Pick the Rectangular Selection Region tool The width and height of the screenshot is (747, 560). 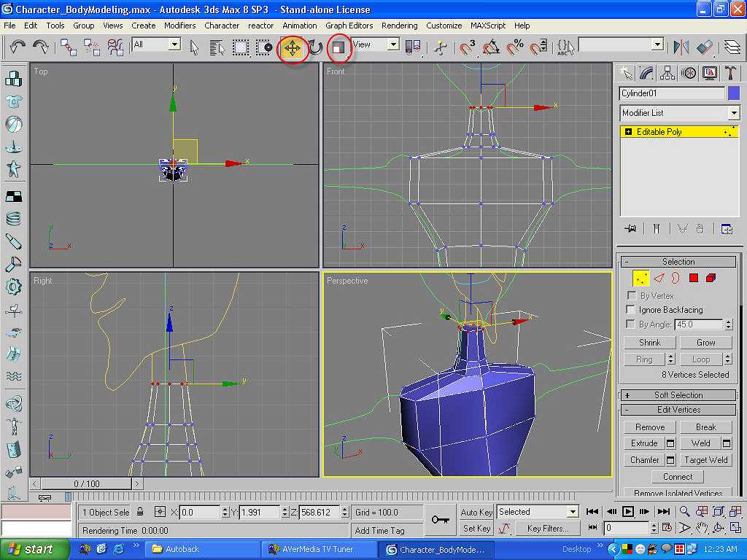tap(241, 47)
